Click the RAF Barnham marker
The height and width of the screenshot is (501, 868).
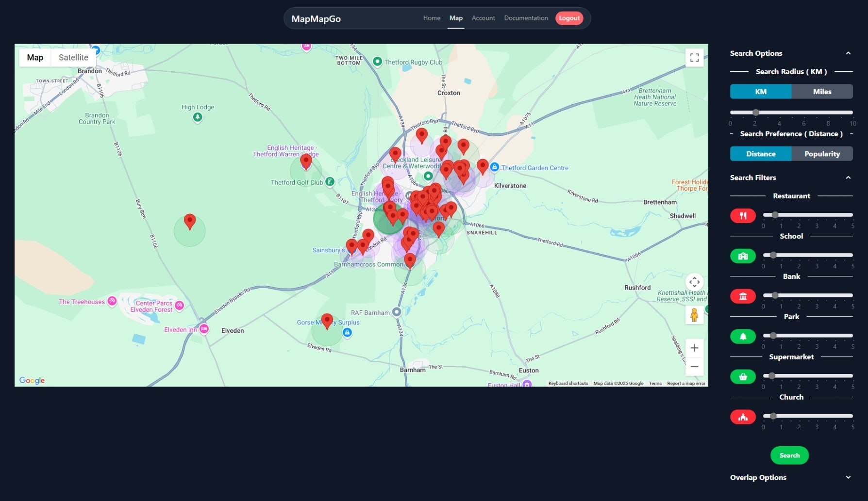click(397, 312)
